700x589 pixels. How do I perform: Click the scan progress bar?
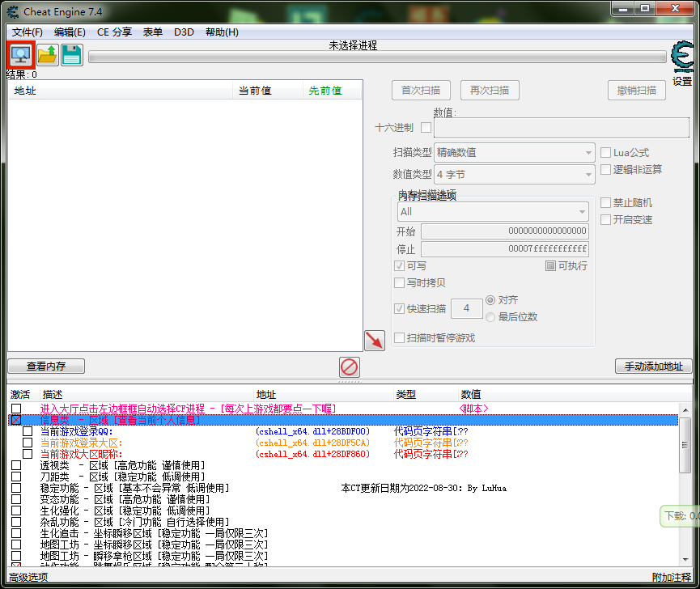click(x=377, y=57)
